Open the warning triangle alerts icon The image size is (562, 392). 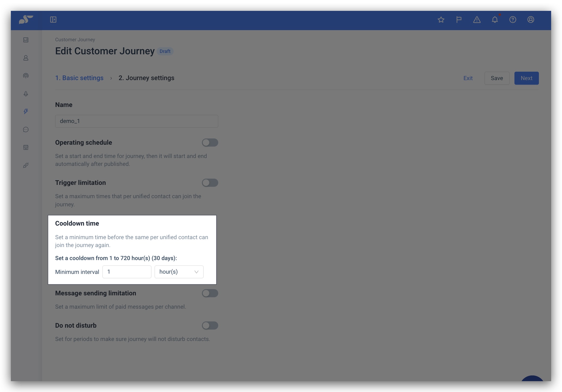pos(477,20)
